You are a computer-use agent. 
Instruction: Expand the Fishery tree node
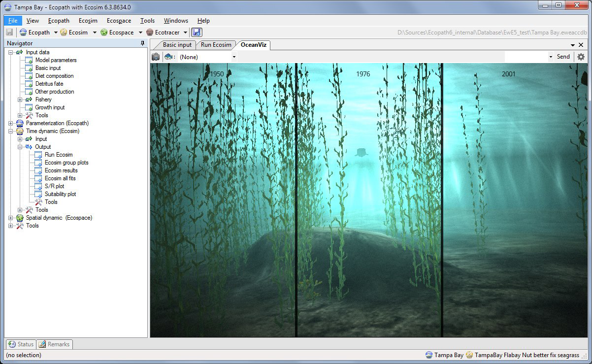(x=20, y=99)
